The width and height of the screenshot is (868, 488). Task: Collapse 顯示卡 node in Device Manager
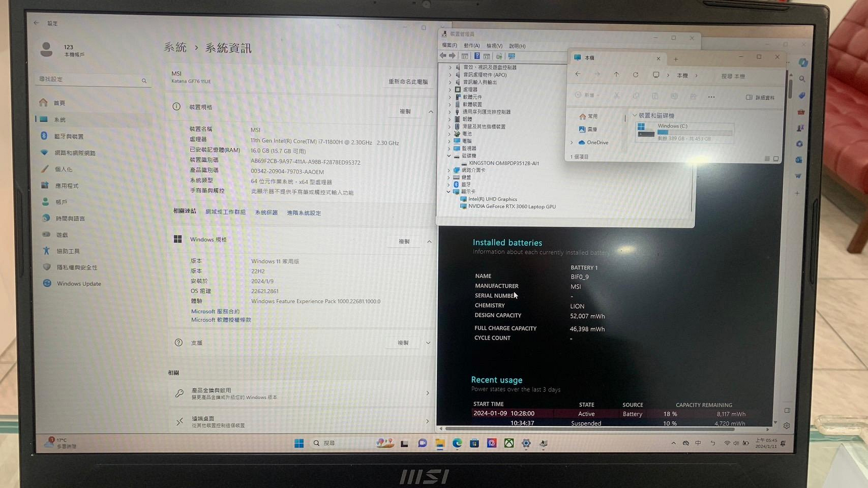coord(448,192)
